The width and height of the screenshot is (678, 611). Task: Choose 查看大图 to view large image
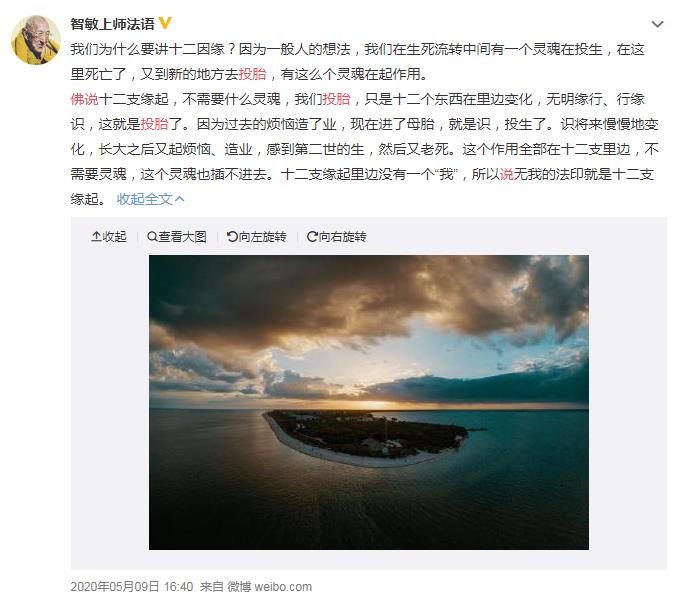click(x=182, y=237)
